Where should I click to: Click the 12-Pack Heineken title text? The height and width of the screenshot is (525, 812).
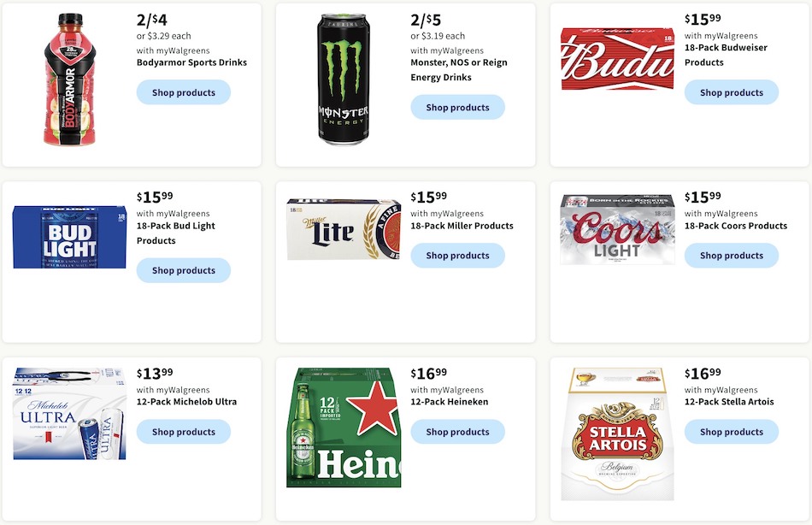(x=449, y=402)
